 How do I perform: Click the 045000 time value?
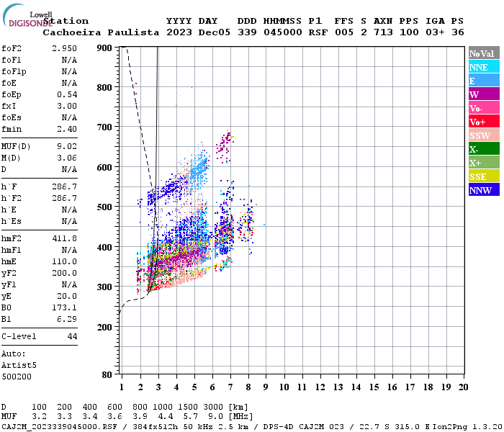point(282,32)
